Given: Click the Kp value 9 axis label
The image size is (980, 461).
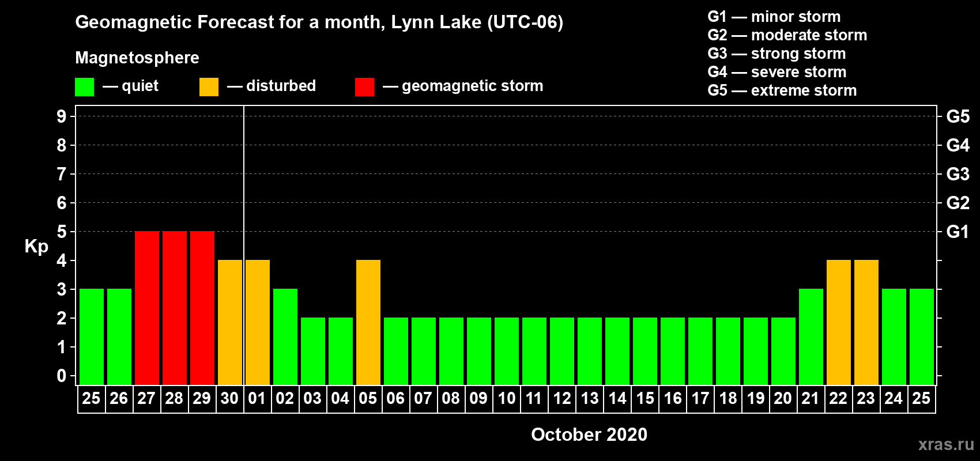Looking at the screenshot, I should (x=62, y=116).
